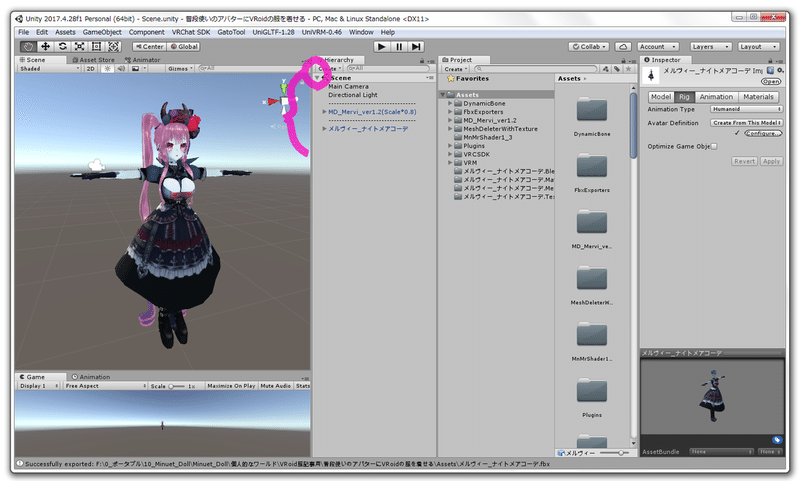This screenshot has height=481, width=800.
Task: Open the Account dropdown
Action: (658, 46)
